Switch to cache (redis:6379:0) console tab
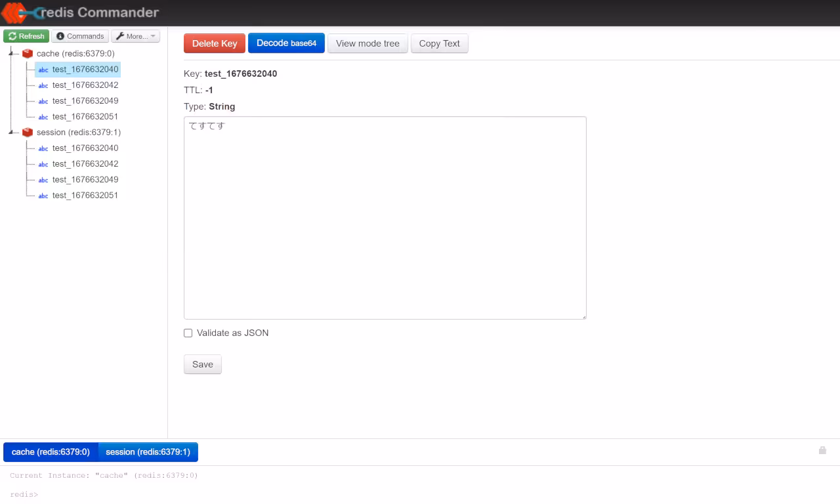Image resolution: width=840 pixels, height=504 pixels. (51, 452)
